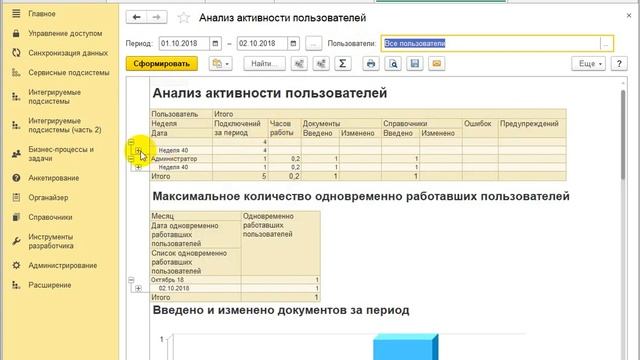The width and height of the screenshot is (640, 360).
Task: Click the Все пользователи input field
Action: click(491, 43)
